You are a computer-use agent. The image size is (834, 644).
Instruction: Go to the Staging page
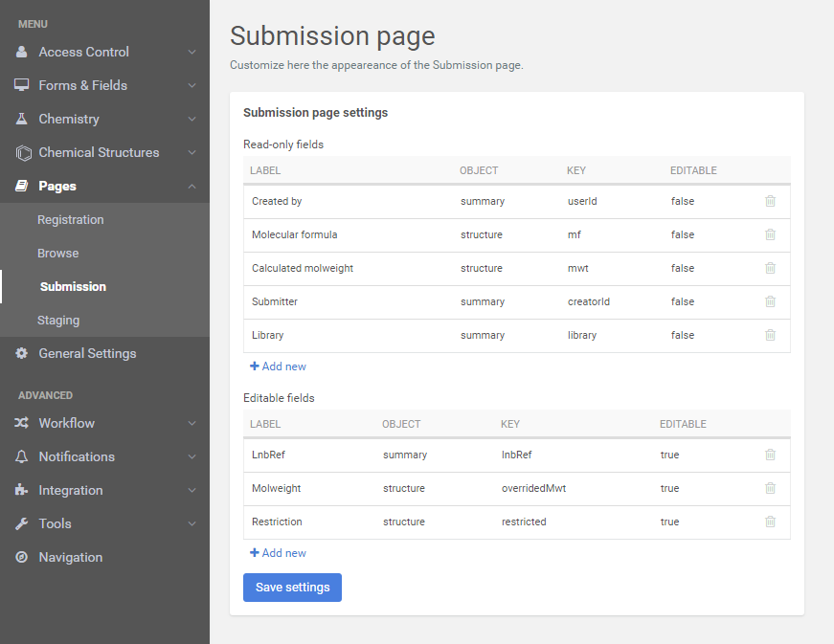pos(58,320)
